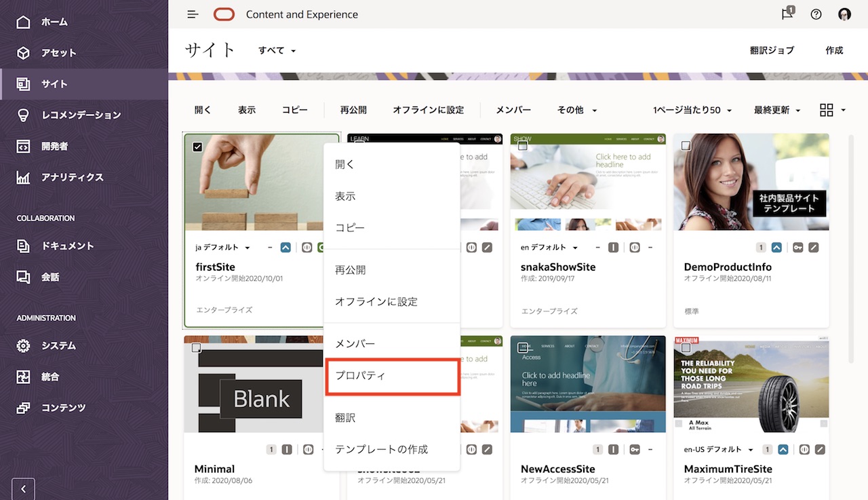The width and height of the screenshot is (868, 500).
Task: Click the notifications bell icon
Action: [x=786, y=14]
